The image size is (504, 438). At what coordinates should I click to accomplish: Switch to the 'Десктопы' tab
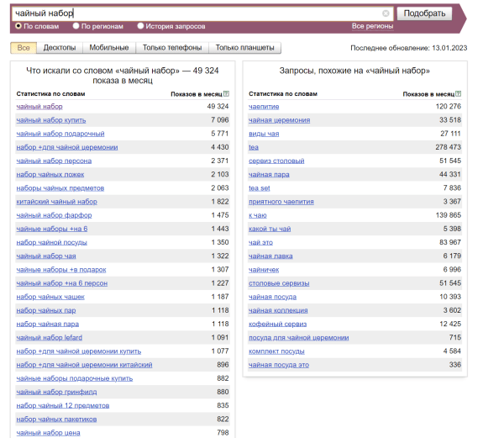click(59, 48)
